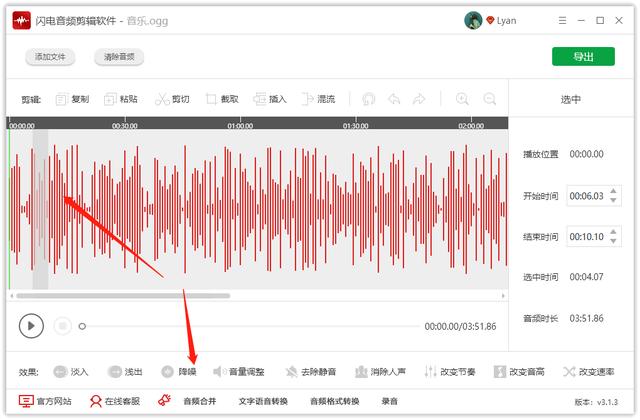This screenshot has width=640, height=420.
Task: Click the Lyan username with VIP diamond
Action: [x=501, y=20]
